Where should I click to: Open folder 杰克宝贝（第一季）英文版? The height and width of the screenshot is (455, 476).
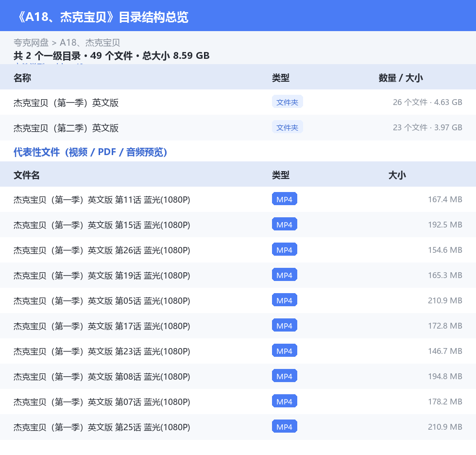pyautogui.click(x=66, y=103)
